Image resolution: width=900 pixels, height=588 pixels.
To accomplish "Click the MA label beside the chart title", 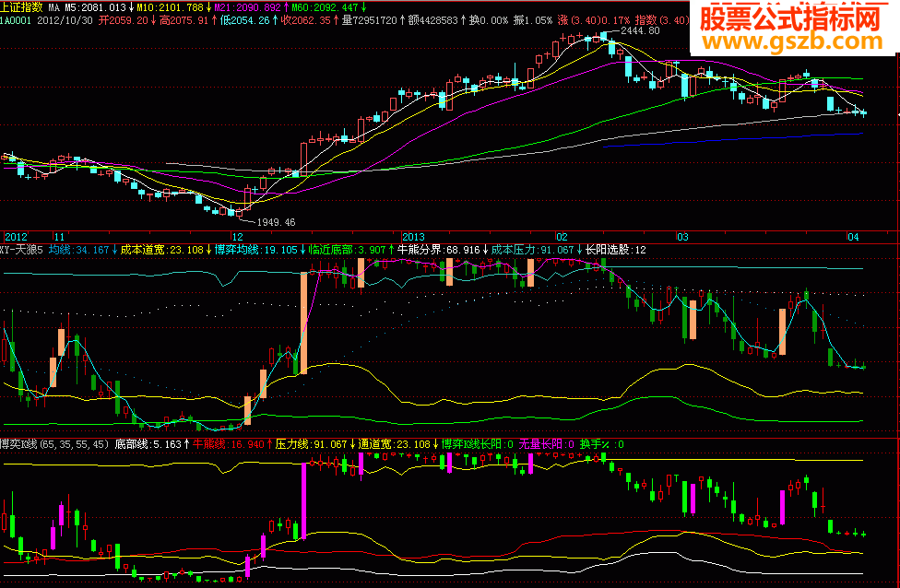I will tap(54, 7).
